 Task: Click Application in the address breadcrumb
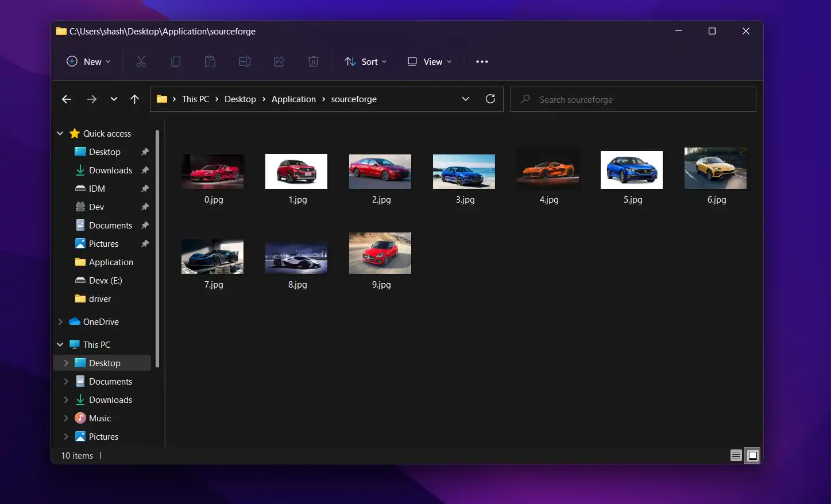click(x=293, y=99)
